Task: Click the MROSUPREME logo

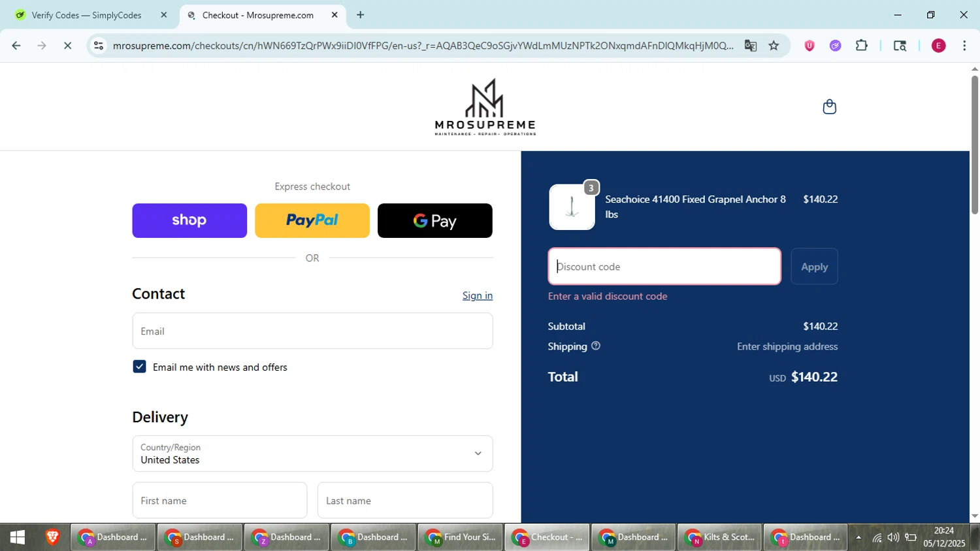Action: coord(485,107)
